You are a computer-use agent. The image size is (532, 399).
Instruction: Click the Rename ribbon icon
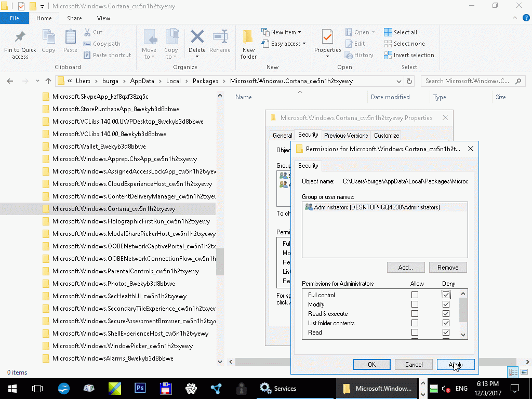point(220,37)
